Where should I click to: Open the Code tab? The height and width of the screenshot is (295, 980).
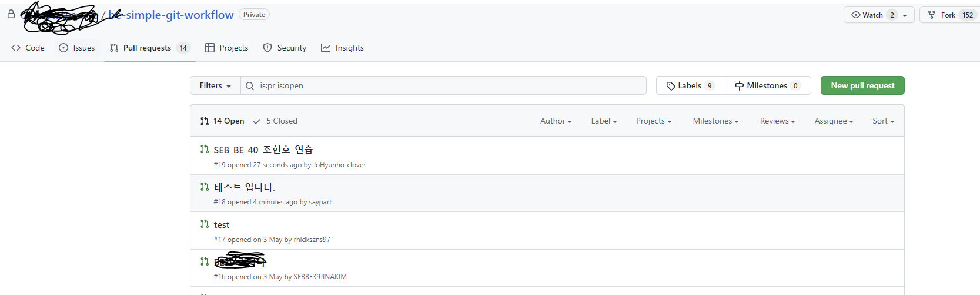click(28, 48)
